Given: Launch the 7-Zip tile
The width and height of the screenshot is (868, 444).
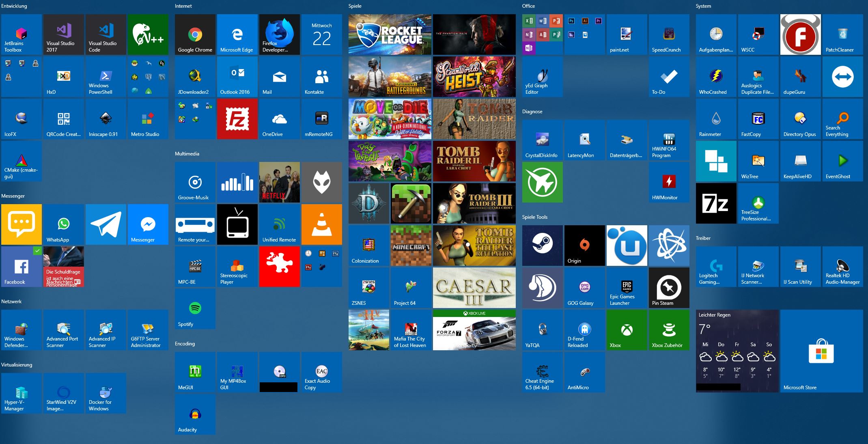Looking at the screenshot, I should (x=716, y=203).
